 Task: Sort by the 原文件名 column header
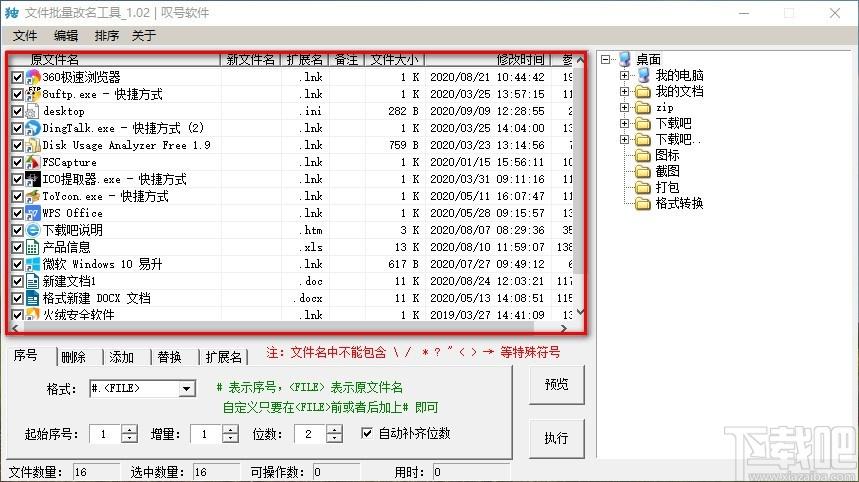pyautogui.click(x=114, y=60)
